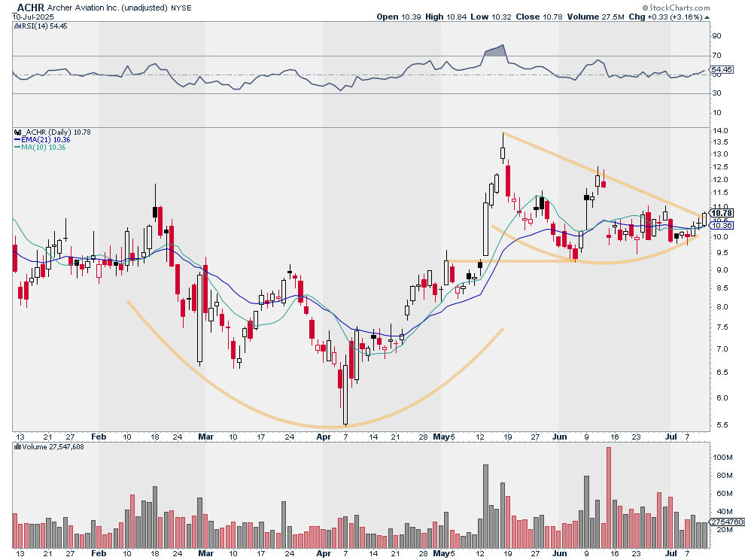Click the 30 oversold level on RSI axis
Image resolution: width=745 pixels, height=560 pixels.
pyautogui.click(x=716, y=93)
